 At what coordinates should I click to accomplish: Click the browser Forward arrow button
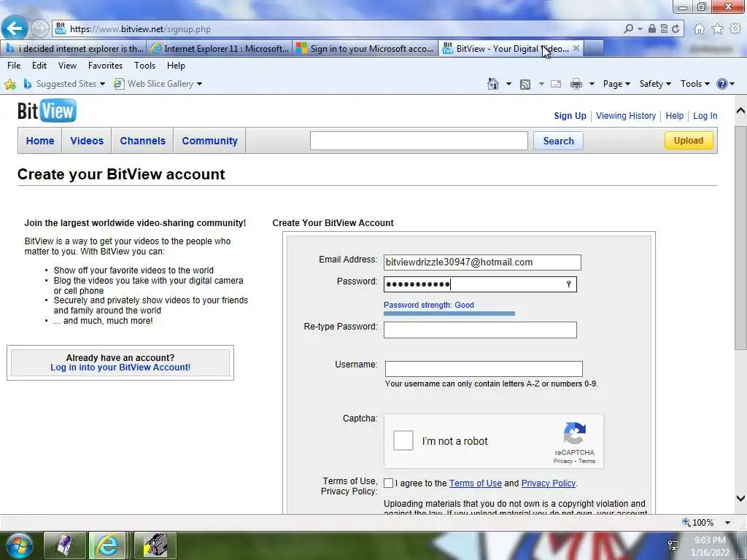[39, 29]
